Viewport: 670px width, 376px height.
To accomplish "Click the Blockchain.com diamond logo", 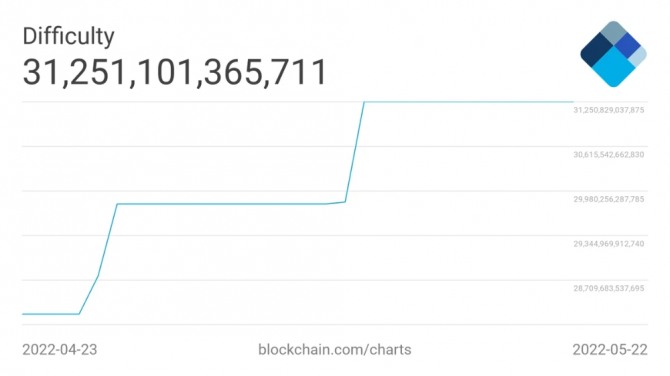I will coord(613,54).
